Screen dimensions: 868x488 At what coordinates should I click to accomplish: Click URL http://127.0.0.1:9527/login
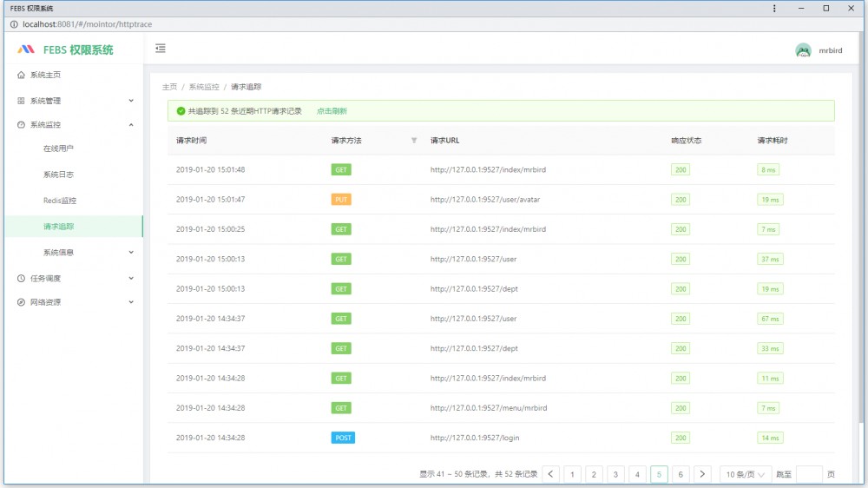[475, 438]
